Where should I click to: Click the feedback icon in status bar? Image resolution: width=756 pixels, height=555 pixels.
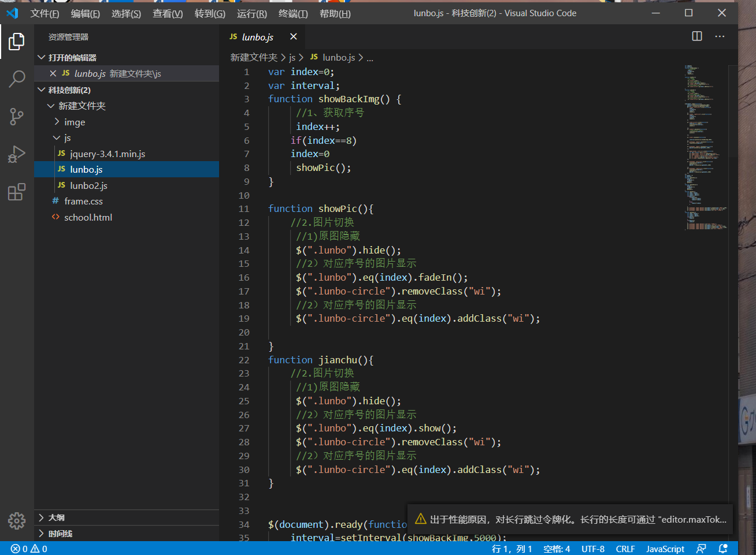pos(701,549)
